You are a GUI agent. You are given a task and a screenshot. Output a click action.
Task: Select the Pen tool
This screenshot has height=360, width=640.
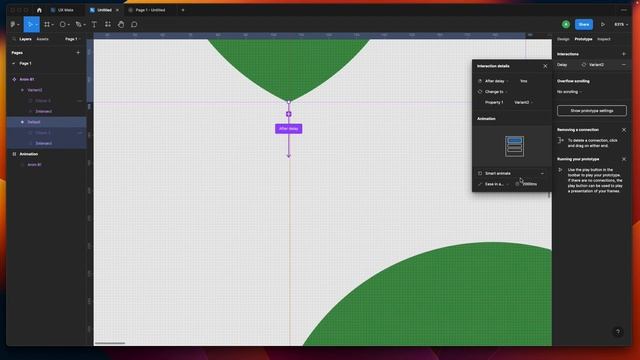78,24
